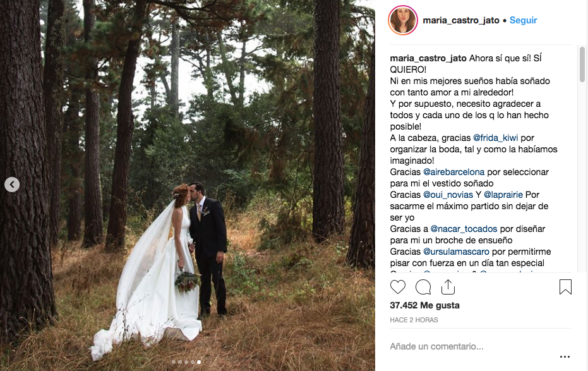The height and width of the screenshot is (371, 588).
Task: Open the maria_castro_jato username in header
Action: 461,20
